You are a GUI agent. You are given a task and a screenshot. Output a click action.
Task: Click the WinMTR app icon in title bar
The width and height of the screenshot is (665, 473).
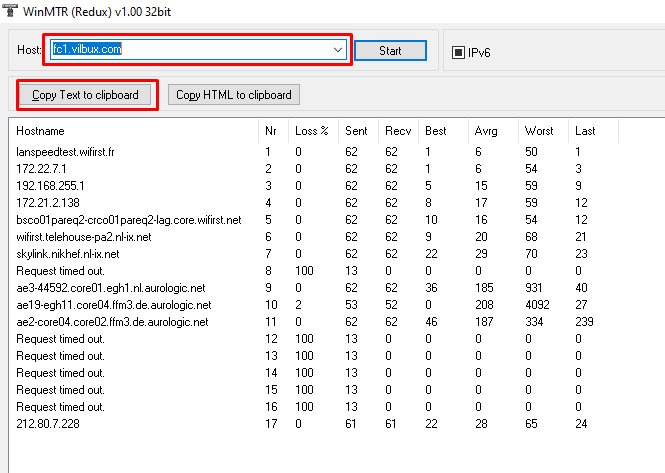pyautogui.click(x=12, y=10)
